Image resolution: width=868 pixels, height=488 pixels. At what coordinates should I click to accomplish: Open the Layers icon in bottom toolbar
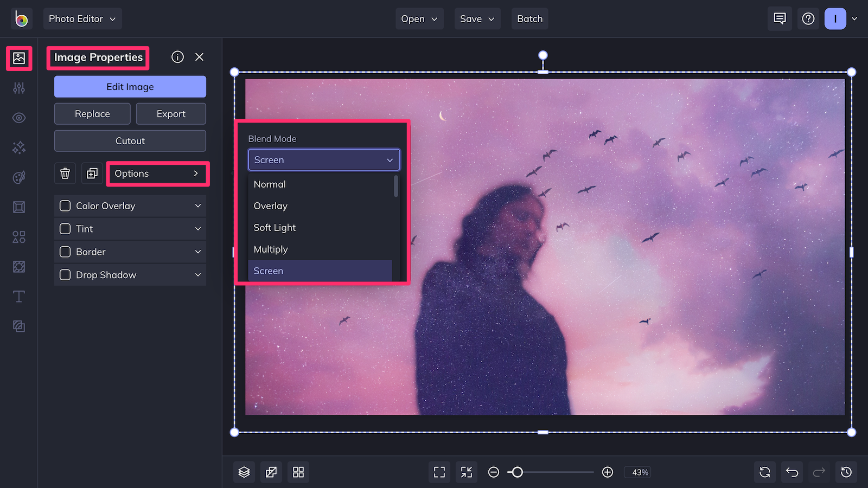coord(244,472)
